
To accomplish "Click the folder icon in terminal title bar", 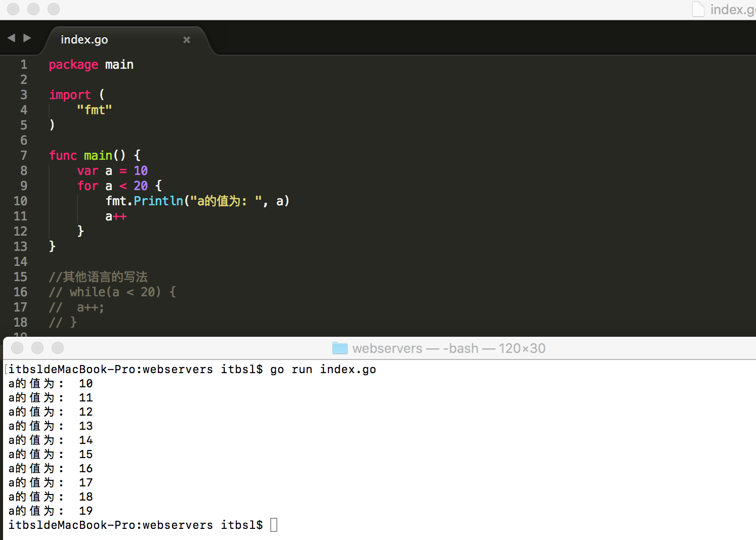I will 340,348.
